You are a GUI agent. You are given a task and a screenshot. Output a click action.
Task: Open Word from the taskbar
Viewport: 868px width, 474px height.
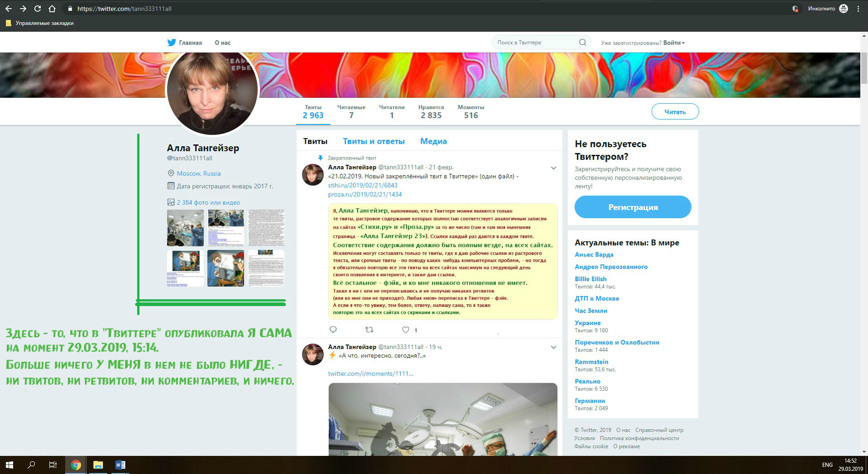point(120,465)
